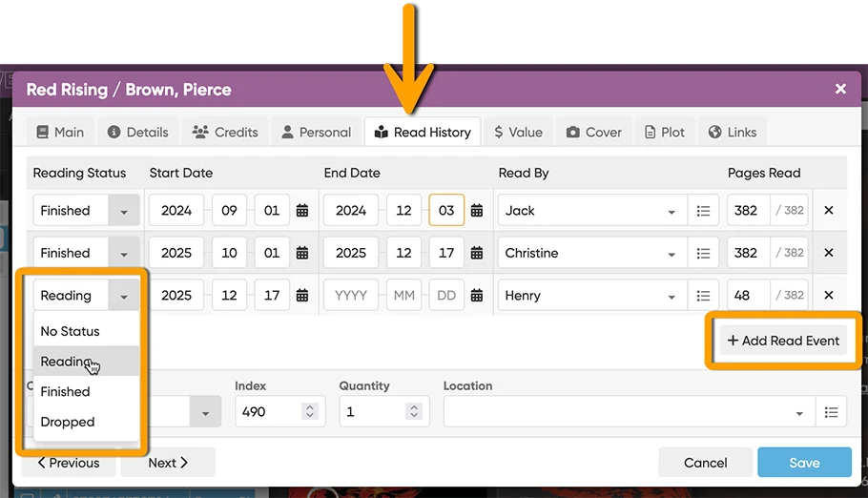Increment the Index value stepper
Image resolution: width=868 pixels, height=498 pixels.
tap(309, 407)
